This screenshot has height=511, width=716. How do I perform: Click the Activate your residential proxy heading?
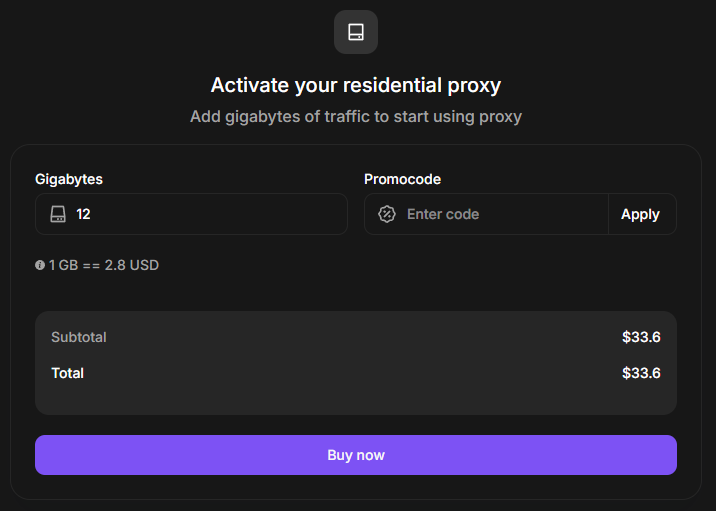pos(356,85)
